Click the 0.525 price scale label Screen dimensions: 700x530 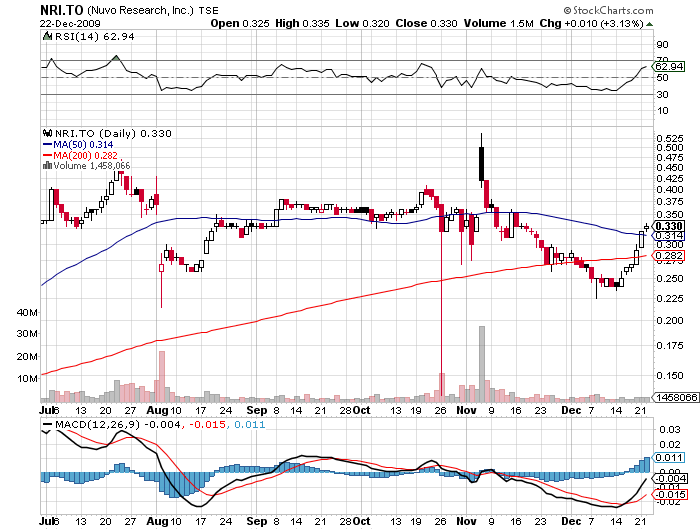click(x=670, y=138)
